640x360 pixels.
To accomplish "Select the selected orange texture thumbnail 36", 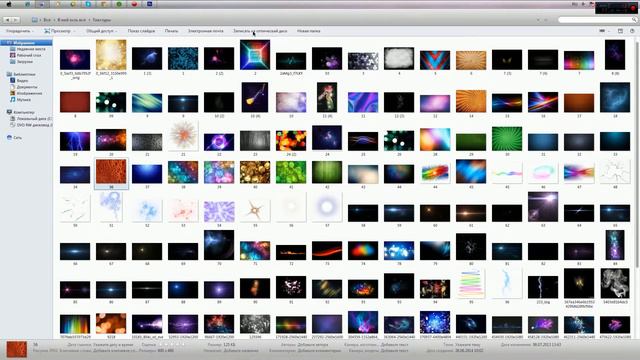I will coord(111,172).
